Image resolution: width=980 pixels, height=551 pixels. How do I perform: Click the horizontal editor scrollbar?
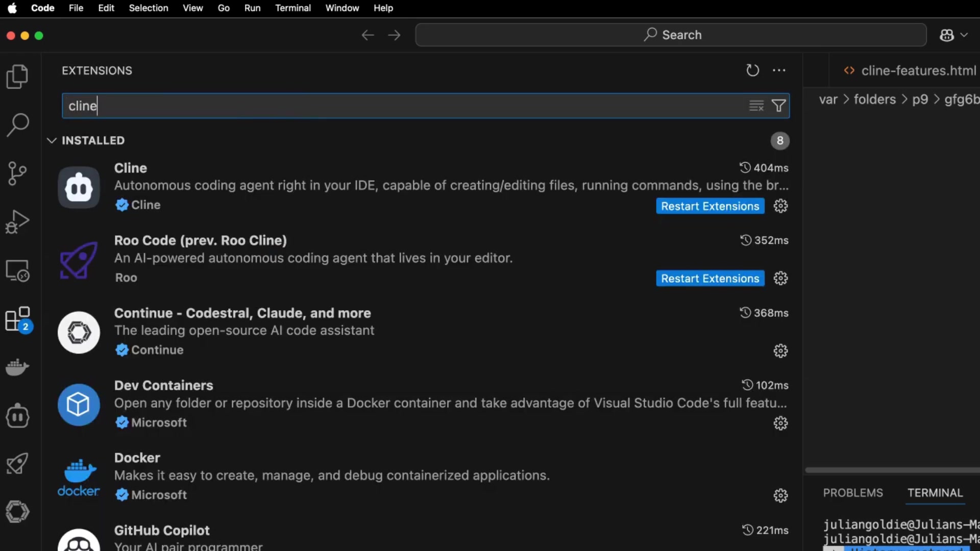pos(892,470)
